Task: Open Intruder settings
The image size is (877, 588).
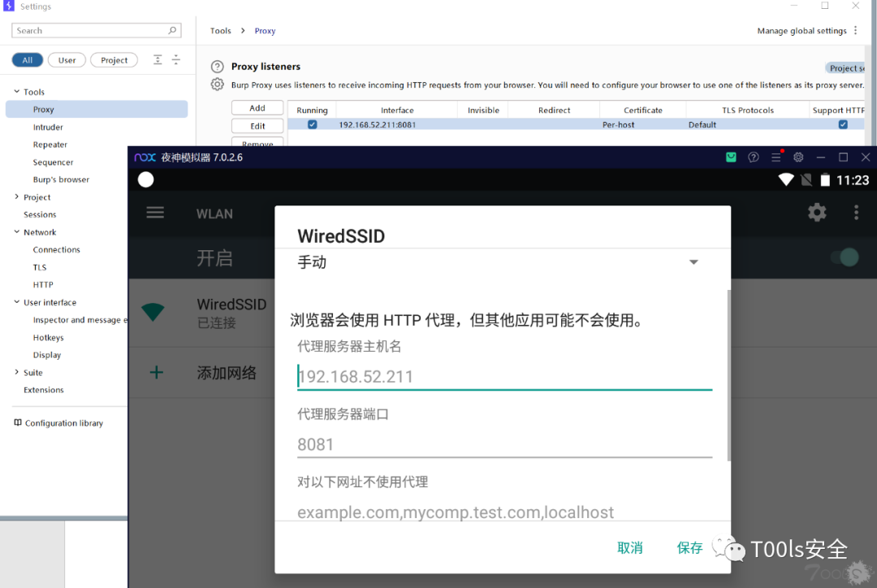Action: point(48,127)
